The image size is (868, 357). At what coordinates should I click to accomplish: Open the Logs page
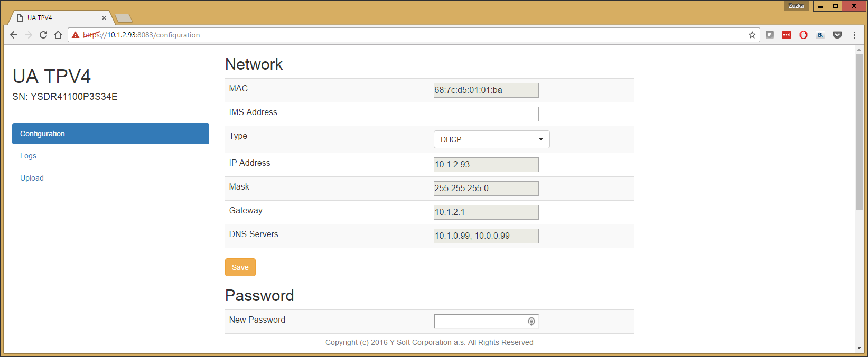point(29,156)
